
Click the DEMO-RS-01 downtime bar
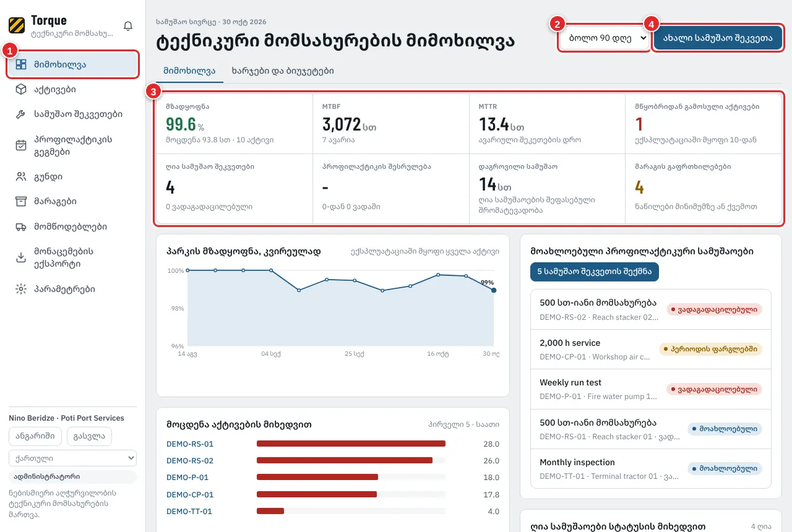coord(351,444)
